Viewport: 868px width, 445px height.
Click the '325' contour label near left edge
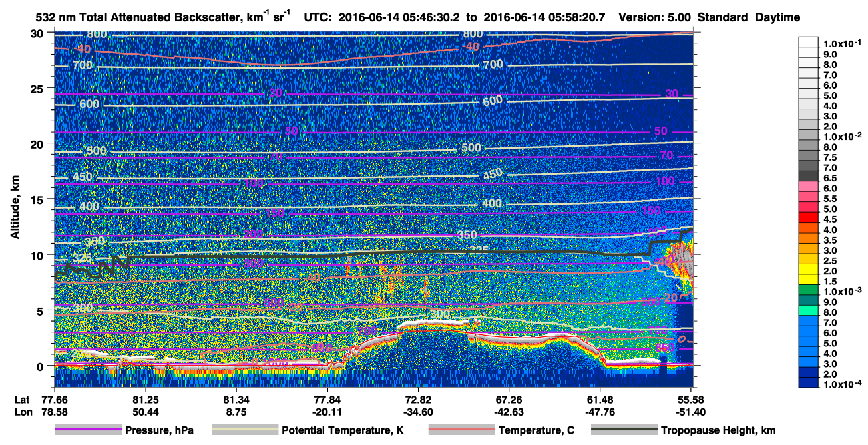[83, 258]
